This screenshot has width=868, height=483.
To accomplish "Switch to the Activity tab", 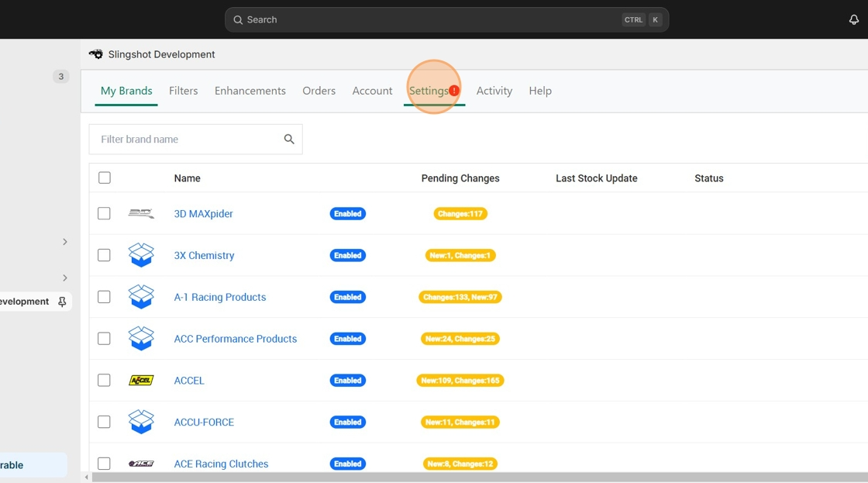I will [x=494, y=91].
